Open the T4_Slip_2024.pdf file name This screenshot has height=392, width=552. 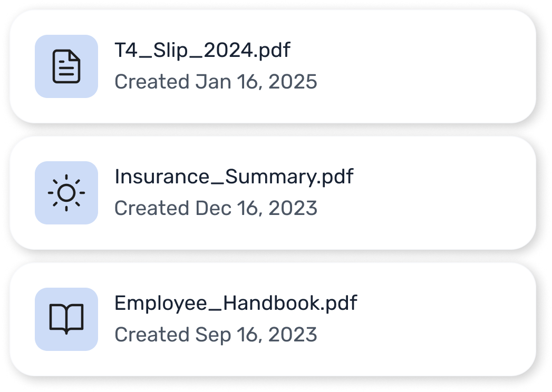(x=202, y=51)
